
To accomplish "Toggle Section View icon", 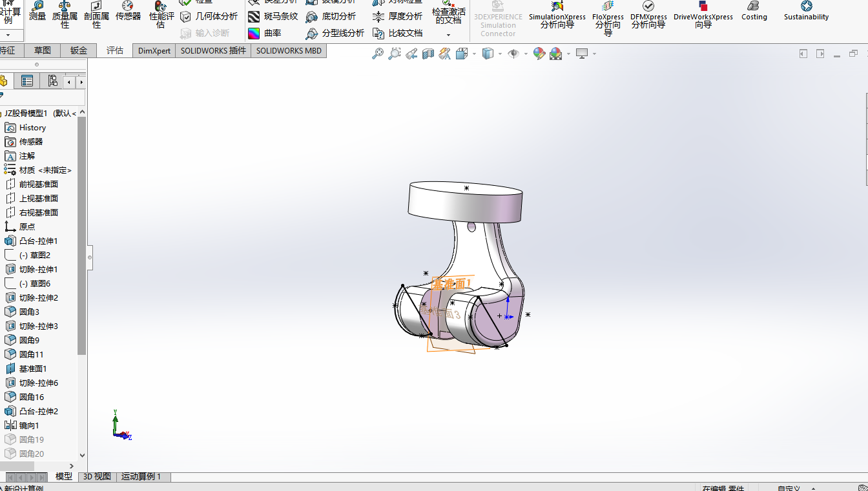I will click(428, 54).
